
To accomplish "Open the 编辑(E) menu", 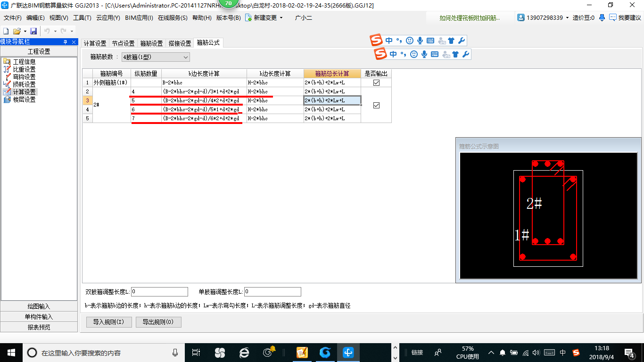I will [x=35, y=18].
